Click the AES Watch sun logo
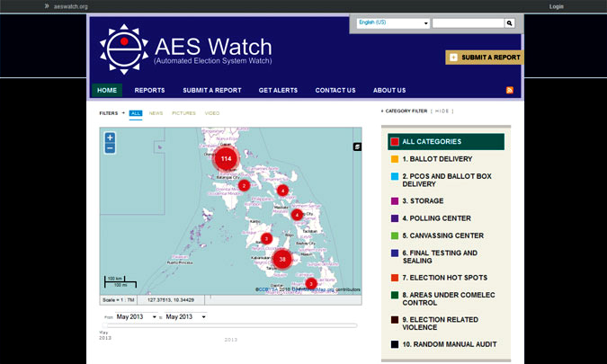The height and width of the screenshot is (364, 607). click(124, 49)
